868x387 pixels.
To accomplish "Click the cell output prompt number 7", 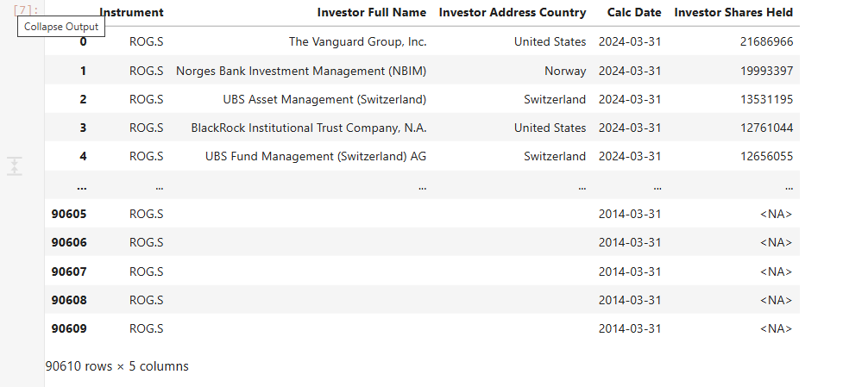I will click(x=22, y=9).
